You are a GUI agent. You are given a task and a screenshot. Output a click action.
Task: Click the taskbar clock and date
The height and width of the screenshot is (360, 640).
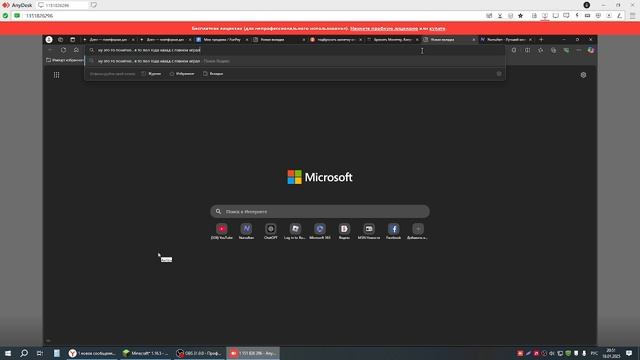[x=611, y=353]
